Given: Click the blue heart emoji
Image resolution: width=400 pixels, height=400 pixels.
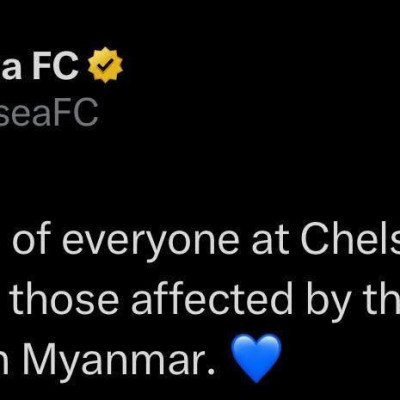Looking at the screenshot, I should click(256, 357).
